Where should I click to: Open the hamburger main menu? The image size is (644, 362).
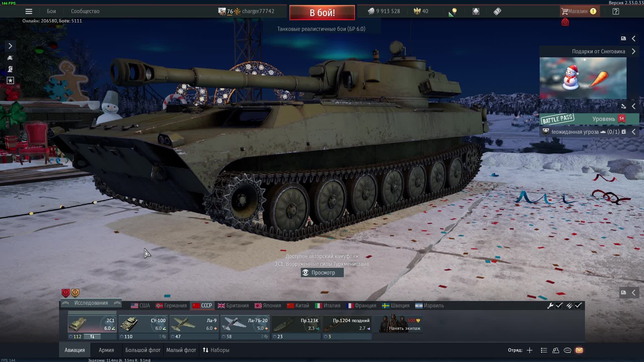click(x=29, y=11)
